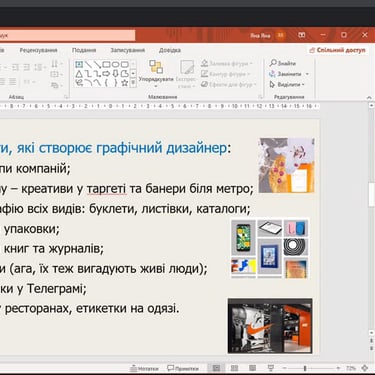Choose the Right Brace shape
This screenshot has height=375, width=375.
[115, 83]
